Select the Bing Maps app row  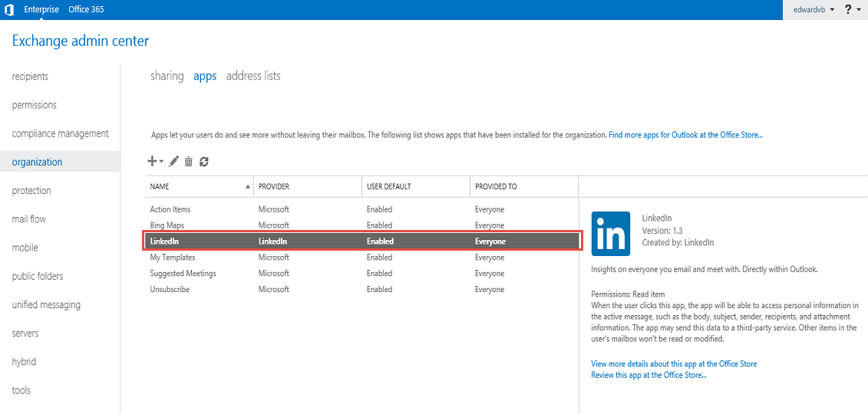tap(361, 225)
